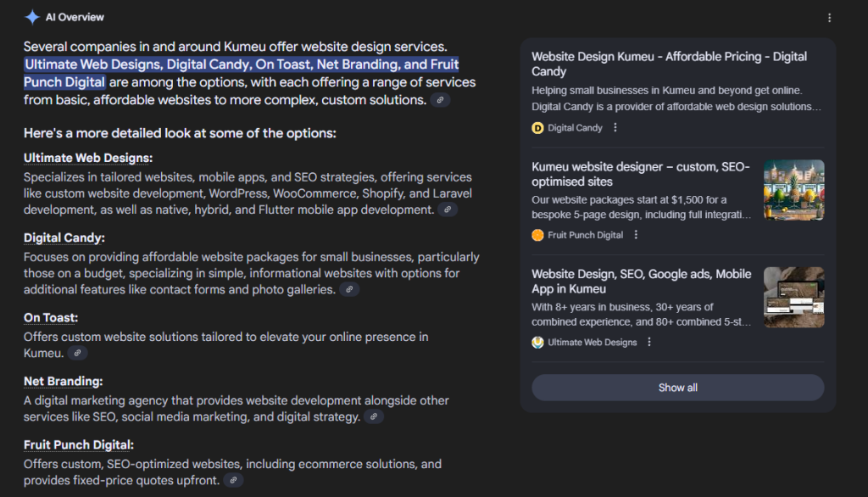Image resolution: width=868 pixels, height=497 pixels.
Task: Open 'Website Design, SEO, Google ads, Mobile App' link
Action: (x=641, y=281)
